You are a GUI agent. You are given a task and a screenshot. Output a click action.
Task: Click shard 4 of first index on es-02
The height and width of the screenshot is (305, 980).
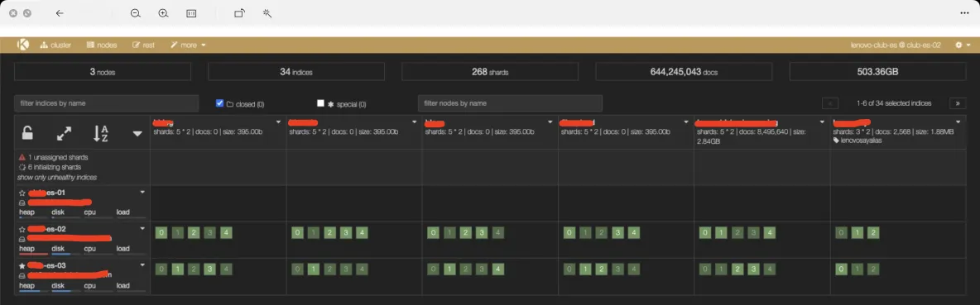226,233
